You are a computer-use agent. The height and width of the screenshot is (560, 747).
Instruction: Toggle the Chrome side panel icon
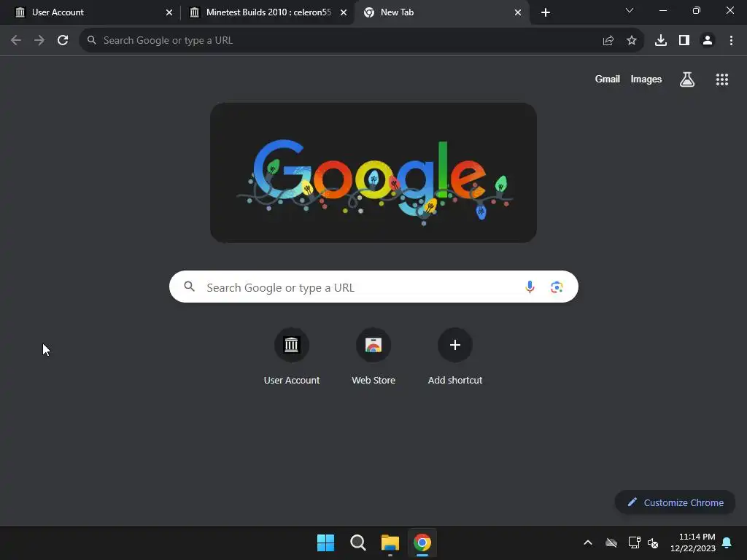pyautogui.click(x=684, y=41)
